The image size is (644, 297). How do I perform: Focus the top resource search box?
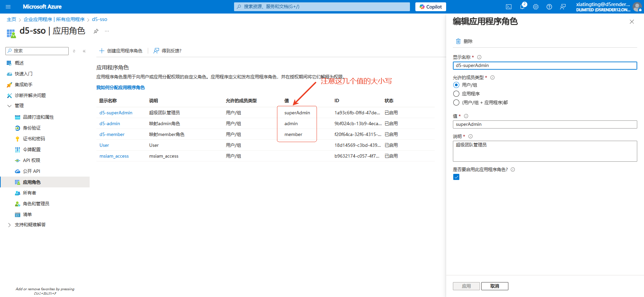click(x=322, y=7)
